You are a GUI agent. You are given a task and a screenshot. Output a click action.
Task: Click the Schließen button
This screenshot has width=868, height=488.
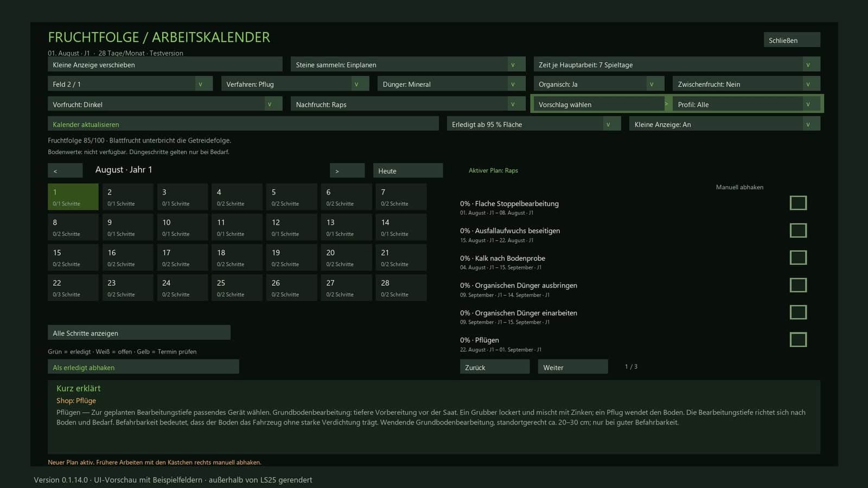[792, 40]
